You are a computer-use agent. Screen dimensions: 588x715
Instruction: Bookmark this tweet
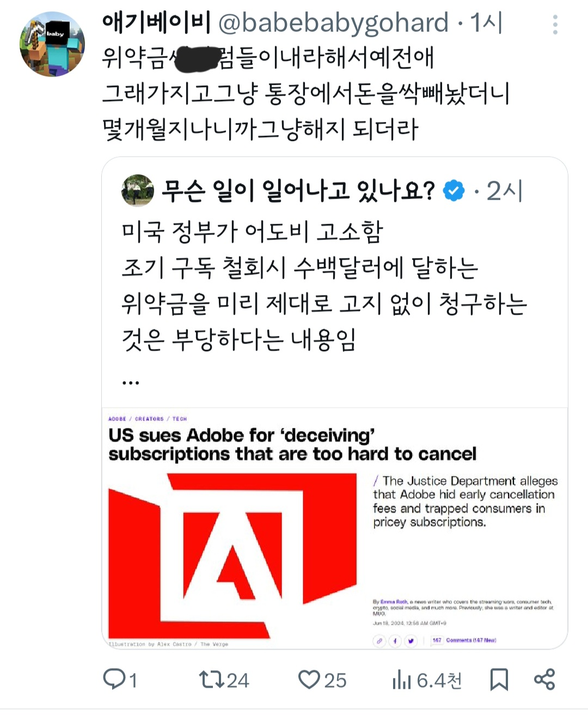499,679
